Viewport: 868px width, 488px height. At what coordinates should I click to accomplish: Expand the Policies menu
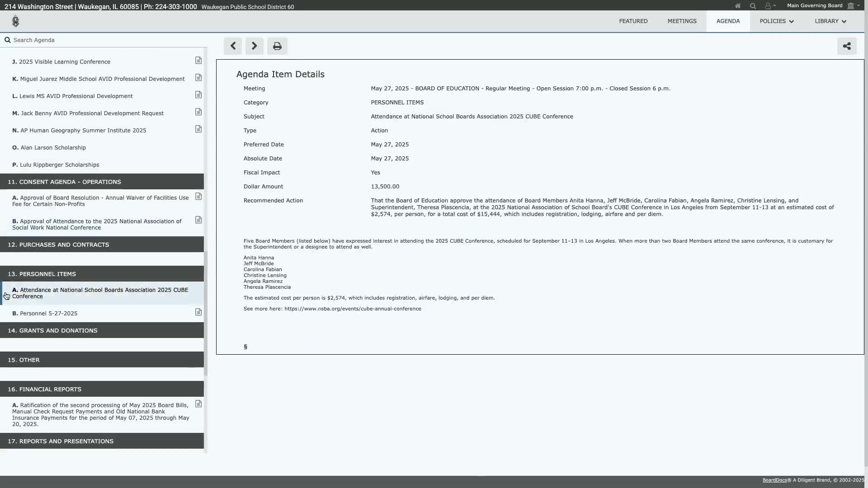pos(776,21)
